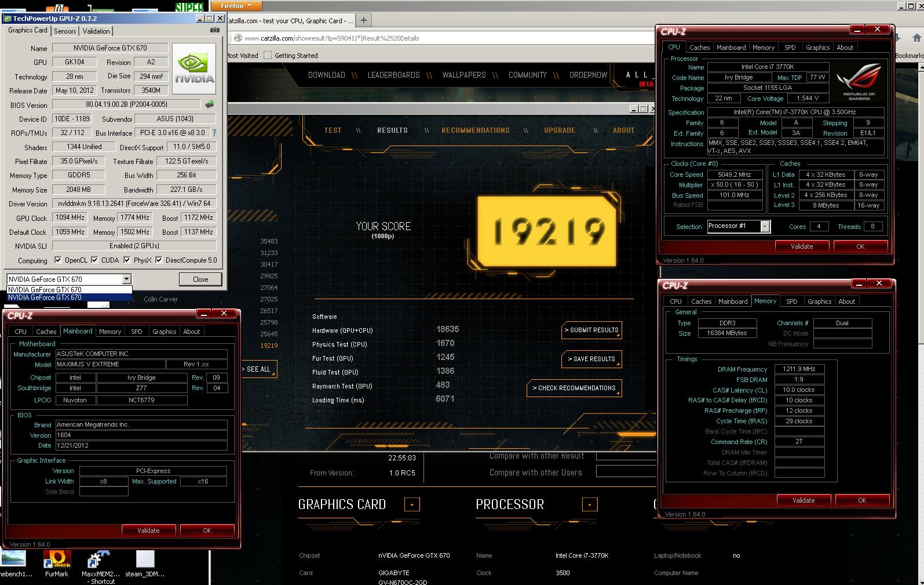Click Check Recommendations button
The image size is (924, 585).
pyautogui.click(x=574, y=388)
